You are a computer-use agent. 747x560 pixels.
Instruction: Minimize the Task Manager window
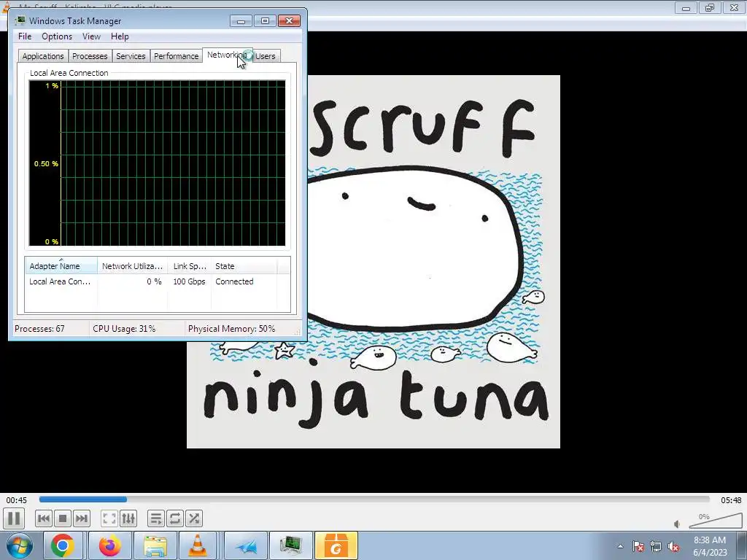tap(241, 20)
